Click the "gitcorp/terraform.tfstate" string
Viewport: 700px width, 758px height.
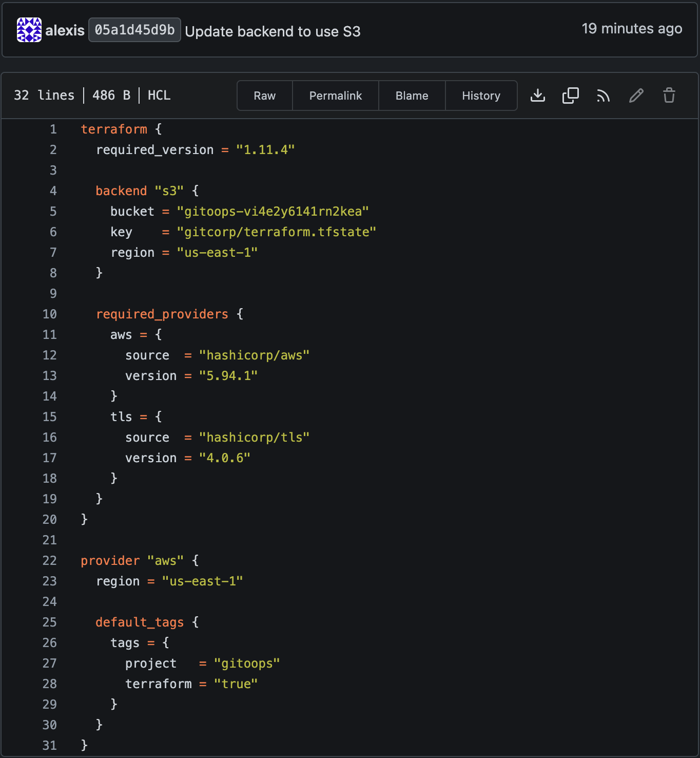click(277, 232)
